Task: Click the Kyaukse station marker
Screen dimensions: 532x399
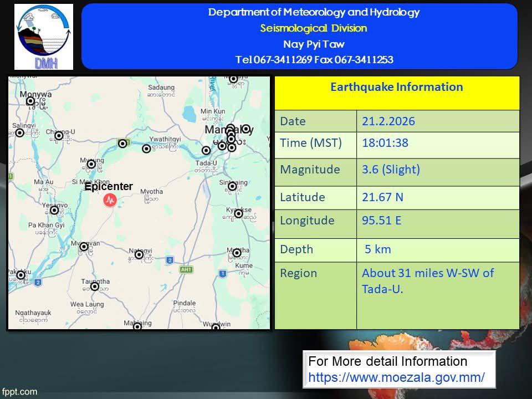Action: (x=238, y=213)
